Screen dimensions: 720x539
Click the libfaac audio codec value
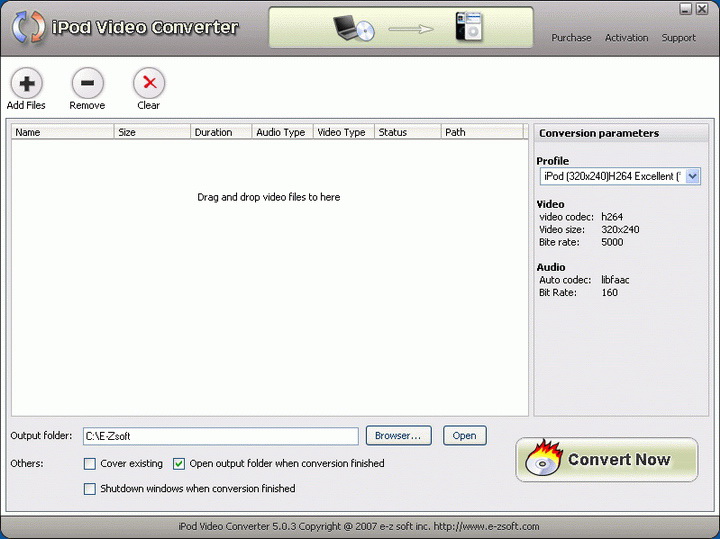pyautogui.click(x=615, y=280)
